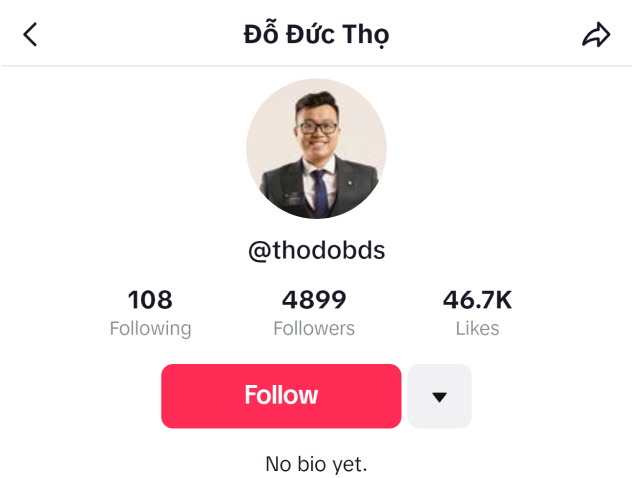Click the black triangle dropdown icon
Screen dimensions: 632x478
(439, 397)
